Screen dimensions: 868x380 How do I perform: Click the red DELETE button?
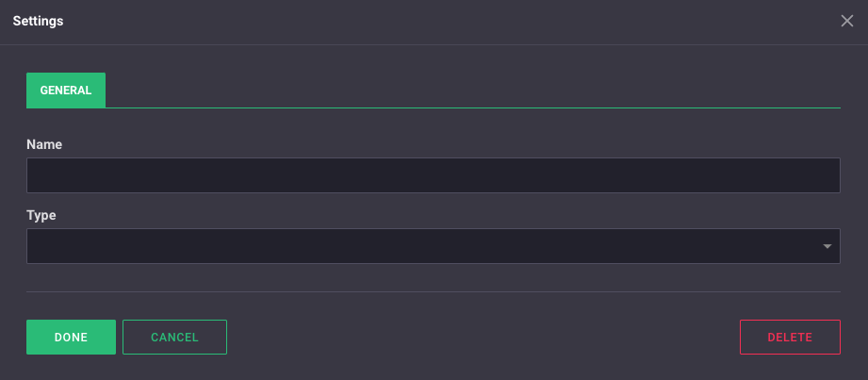click(790, 338)
